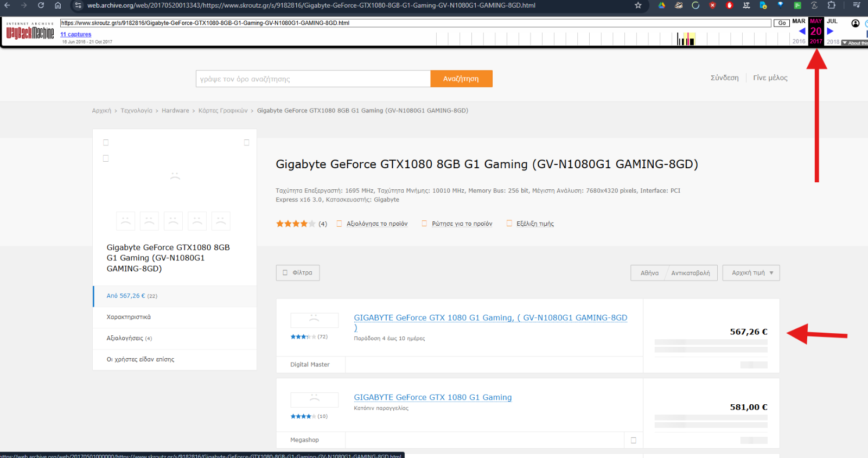
Task: Click the orange Αναζήτηση search button
Action: pyautogui.click(x=461, y=79)
